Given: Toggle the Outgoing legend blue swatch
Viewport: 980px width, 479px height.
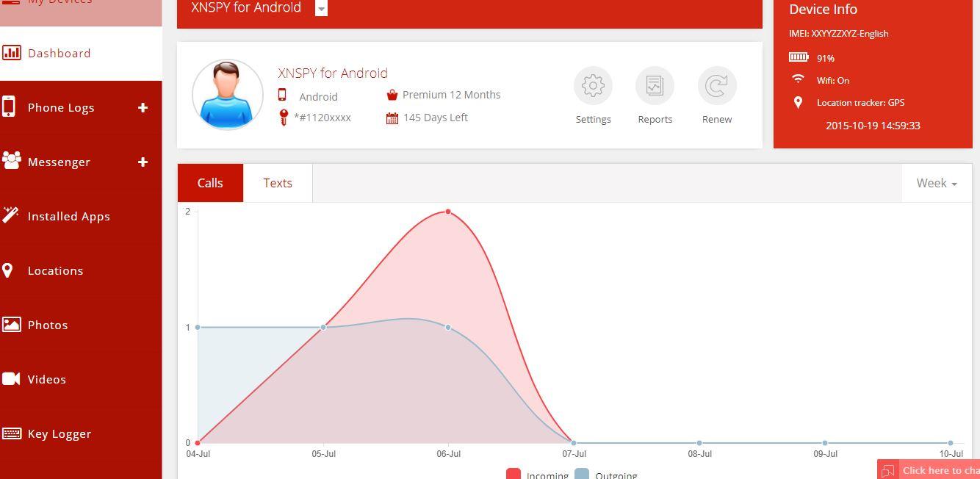Looking at the screenshot, I should coord(582,474).
